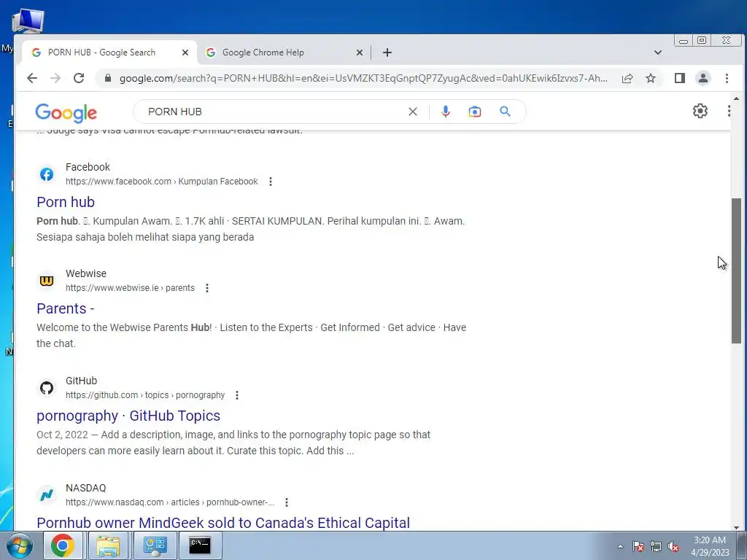Image resolution: width=747 pixels, height=560 pixels.
Task: Open 'pornography · GitHub Topics' link
Action: coord(128,416)
